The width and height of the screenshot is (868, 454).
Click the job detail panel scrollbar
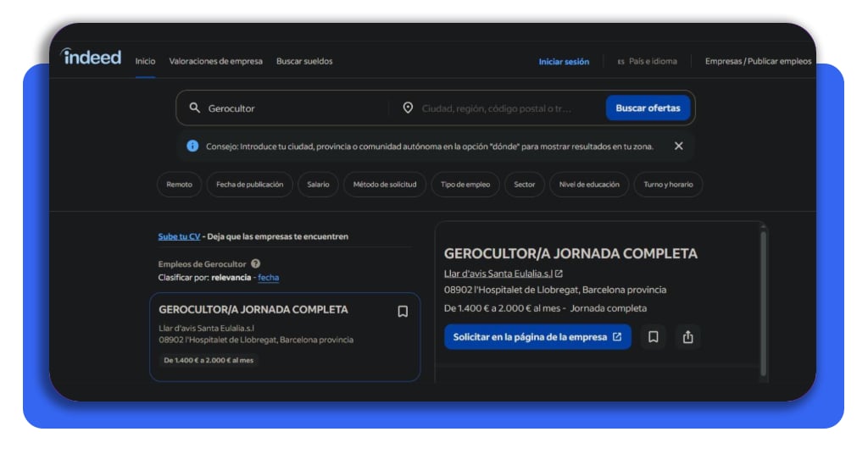[764, 303]
